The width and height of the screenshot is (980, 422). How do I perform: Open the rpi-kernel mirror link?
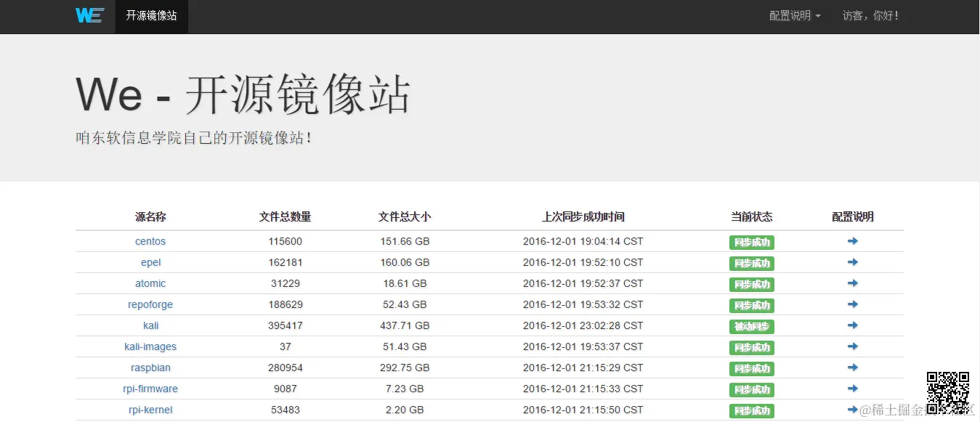click(x=150, y=410)
